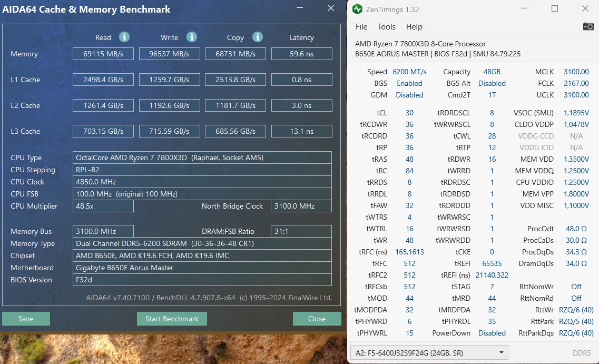Screen dimensions: 599x364
Task: Click the CPU Stepping value RPL-B2
Action: pos(202,170)
